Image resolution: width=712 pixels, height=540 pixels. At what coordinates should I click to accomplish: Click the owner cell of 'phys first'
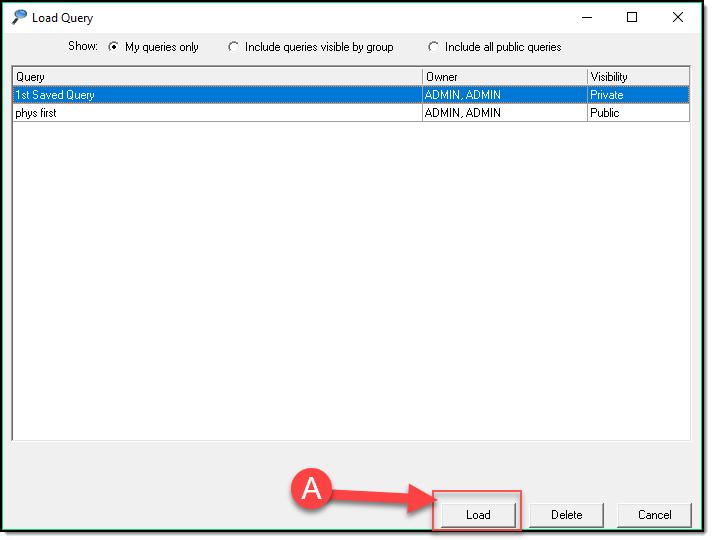point(463,113)
